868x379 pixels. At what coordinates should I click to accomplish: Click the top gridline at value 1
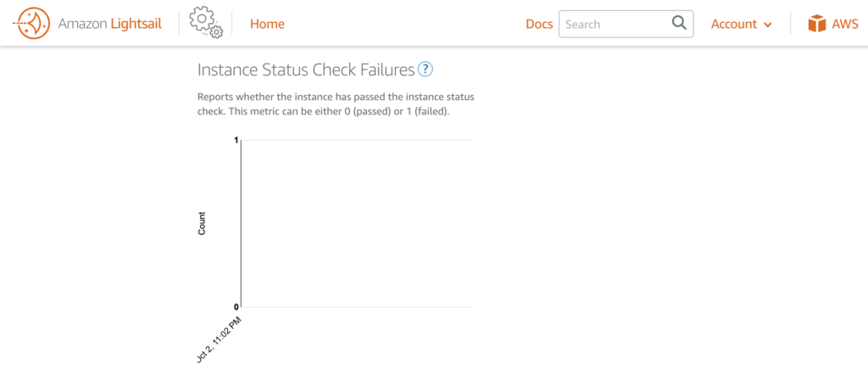tap(357, 140)
